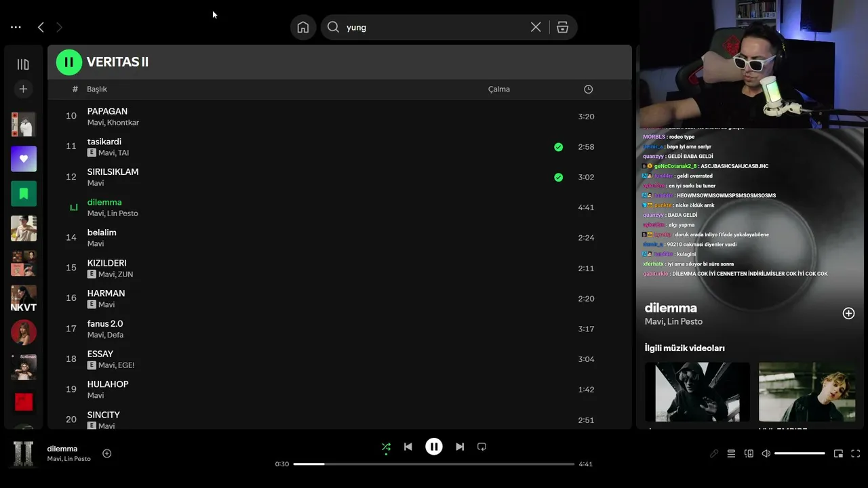Skip to the next track
This screenshot has width=868, height=488.
click(460, 447)
